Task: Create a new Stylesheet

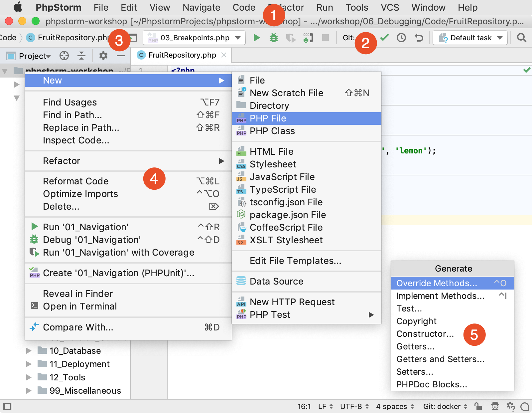Action: 307,164
